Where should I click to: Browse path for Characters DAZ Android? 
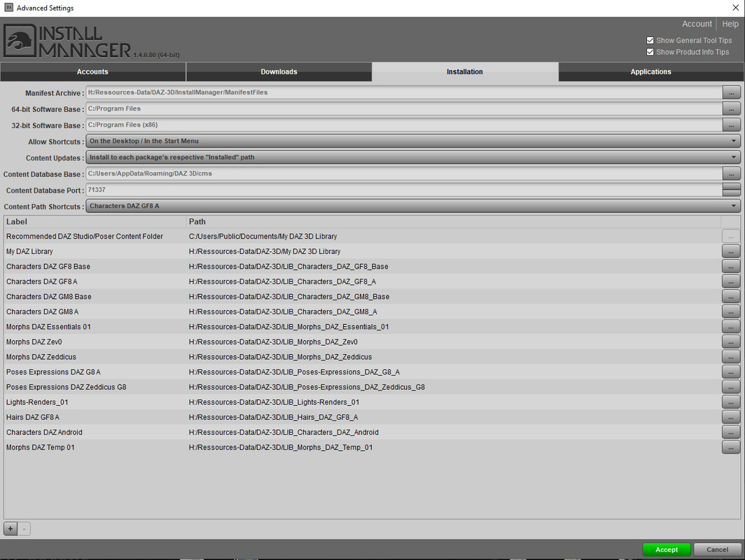pos(731,432)
